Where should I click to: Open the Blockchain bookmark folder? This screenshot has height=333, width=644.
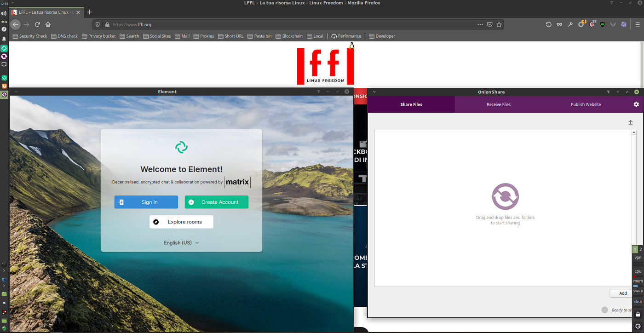tap(289, 36)
